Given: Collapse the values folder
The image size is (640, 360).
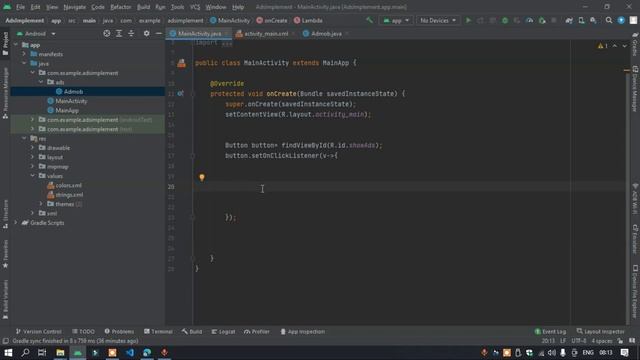Looking at the screenshot, I should (x=32, y=176).
